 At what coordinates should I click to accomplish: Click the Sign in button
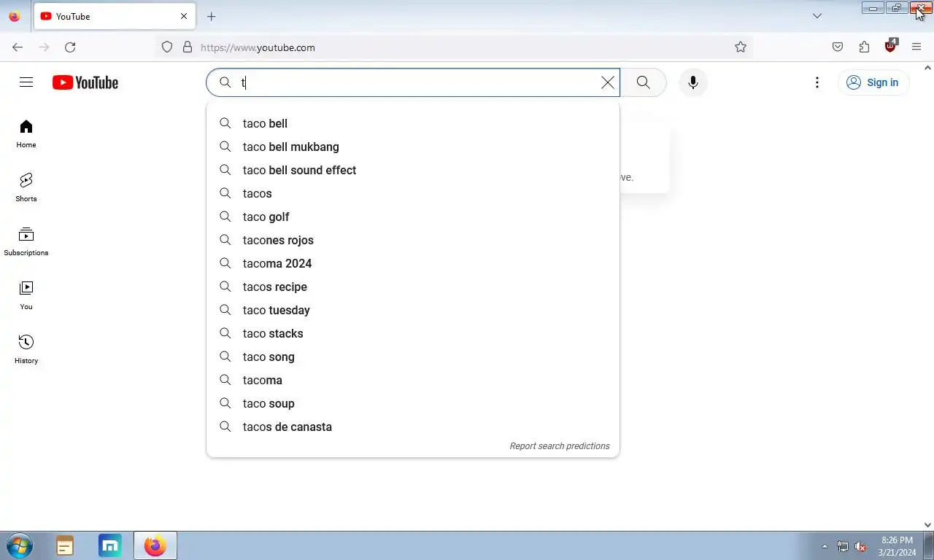873,82
